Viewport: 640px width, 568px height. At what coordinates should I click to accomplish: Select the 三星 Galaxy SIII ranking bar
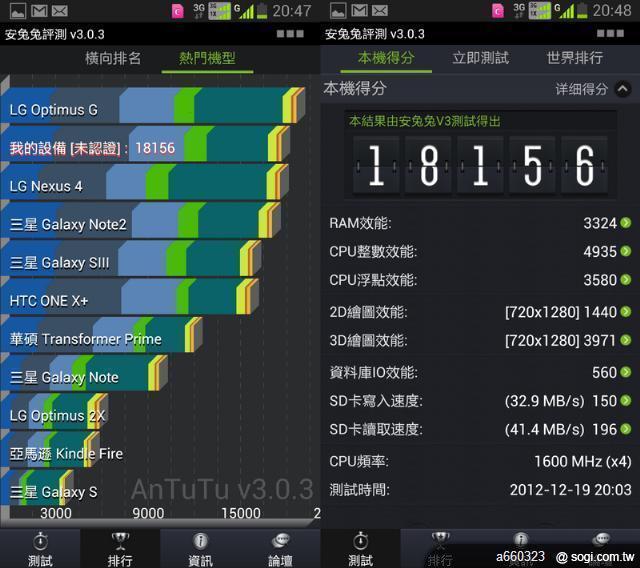pos(131,258)
